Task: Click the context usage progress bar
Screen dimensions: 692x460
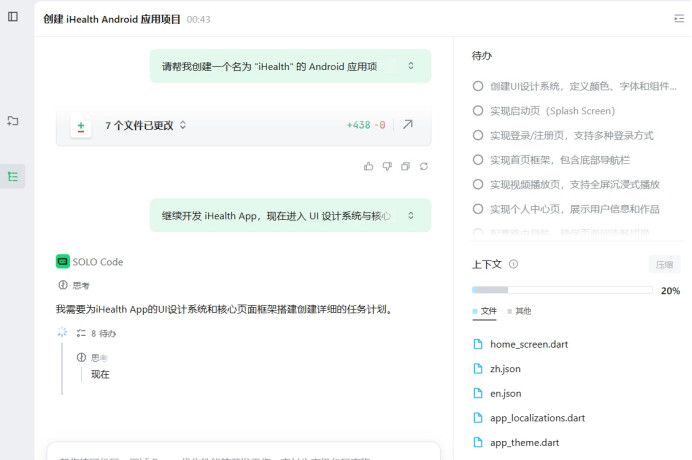Action: click(x=562, y=290)
